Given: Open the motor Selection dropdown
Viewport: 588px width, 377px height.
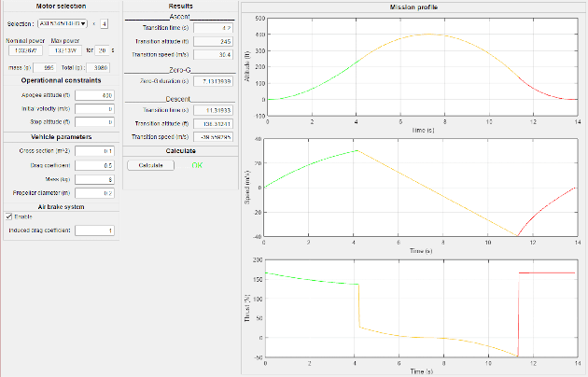Looking at the screenshot, I should pos(63,23).
